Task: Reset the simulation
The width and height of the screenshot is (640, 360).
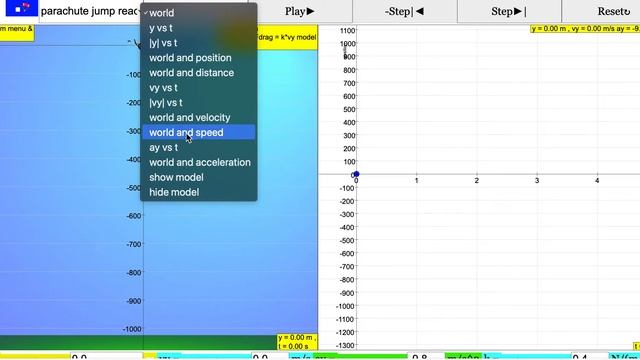Action: pos(601,11)
